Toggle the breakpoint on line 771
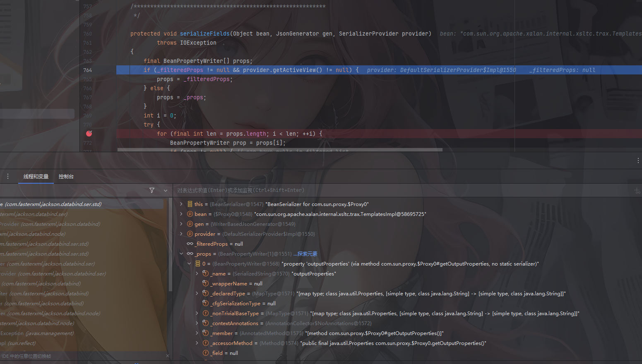The width and height of the screenshot is (642, 364). click(89, 134)
